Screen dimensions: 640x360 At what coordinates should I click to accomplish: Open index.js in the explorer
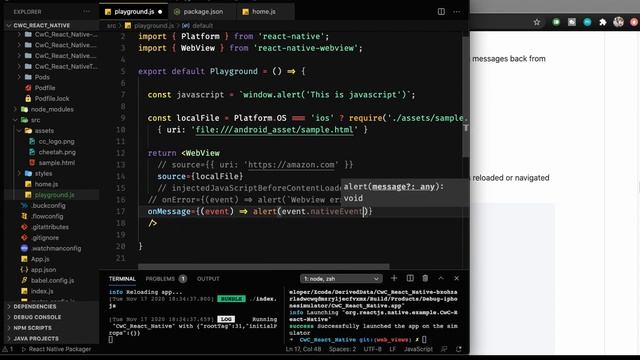click(42, 291)
